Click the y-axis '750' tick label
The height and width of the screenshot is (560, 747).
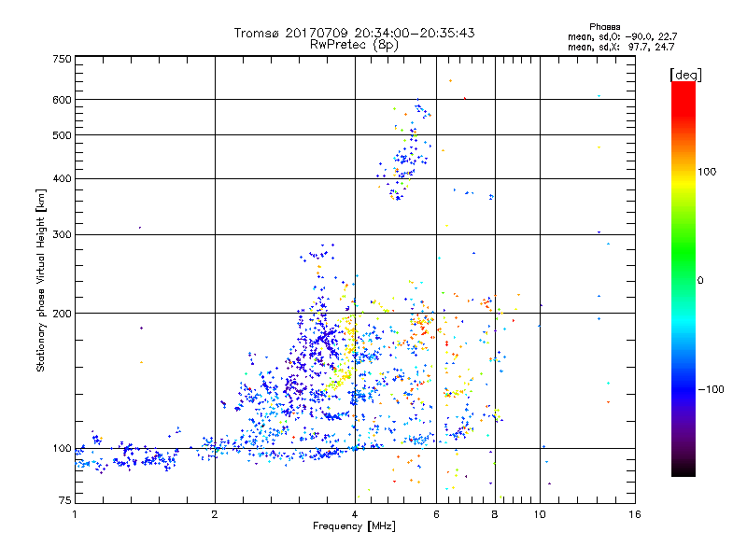click(62, 59)
